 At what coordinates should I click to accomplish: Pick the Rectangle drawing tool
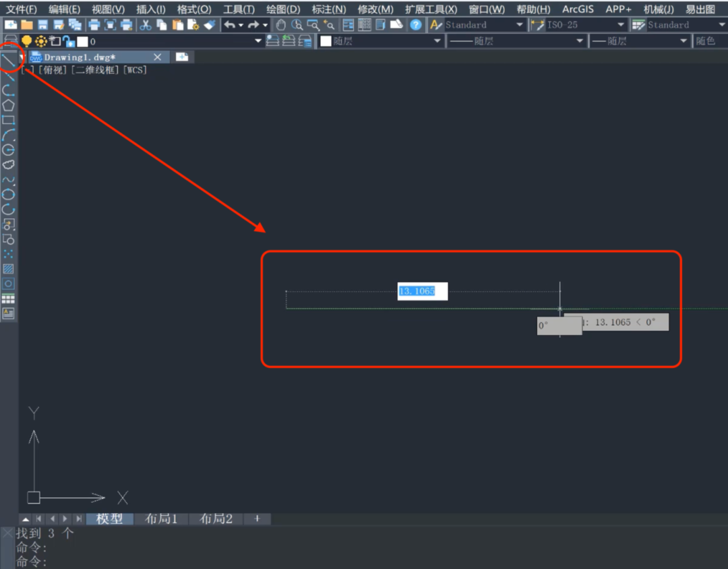[9, 120]
